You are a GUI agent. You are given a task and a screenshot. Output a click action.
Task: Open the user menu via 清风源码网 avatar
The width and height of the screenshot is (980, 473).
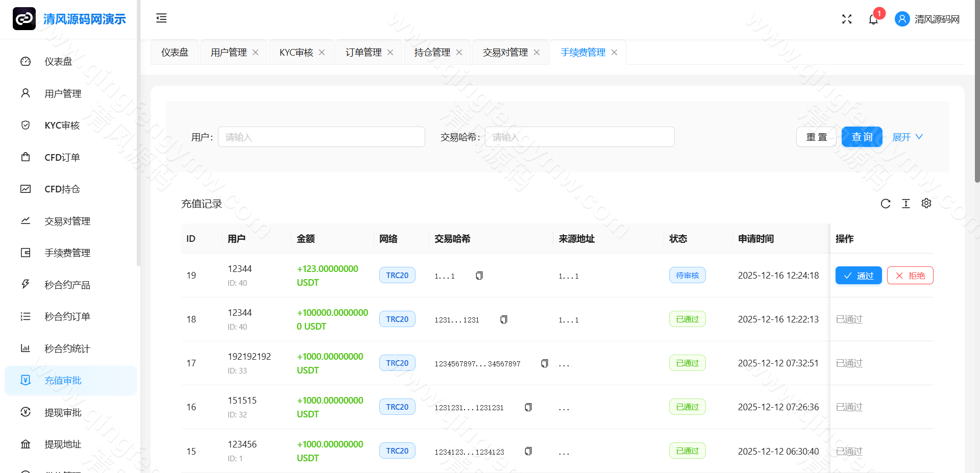click(926, 19)
